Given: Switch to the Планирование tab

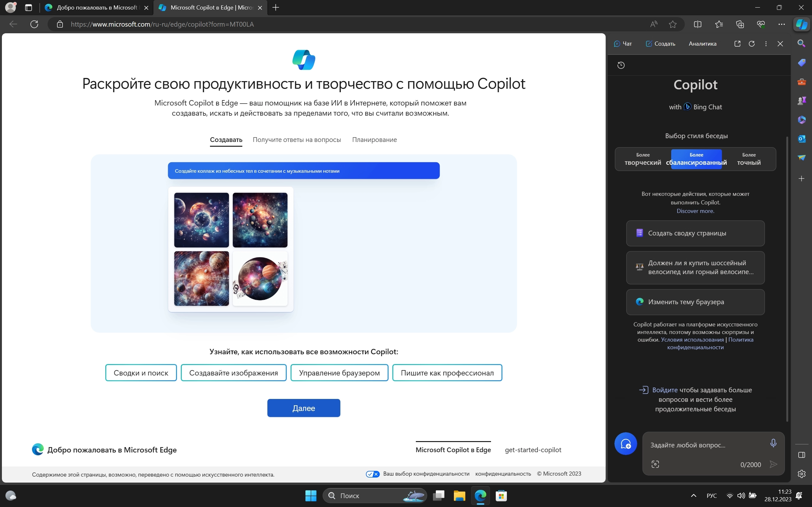Looking at the screenshot, I should pos(374,139).
